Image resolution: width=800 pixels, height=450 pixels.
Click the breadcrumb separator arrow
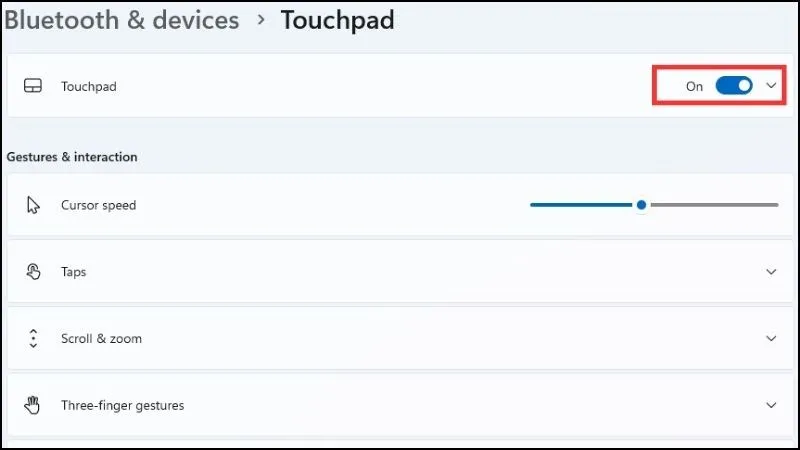tap(260, 20)
